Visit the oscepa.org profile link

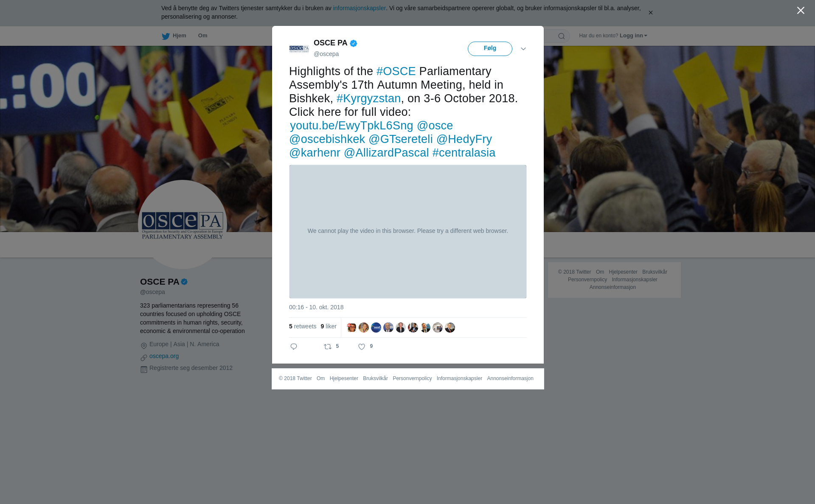click(x=164, y=356)
